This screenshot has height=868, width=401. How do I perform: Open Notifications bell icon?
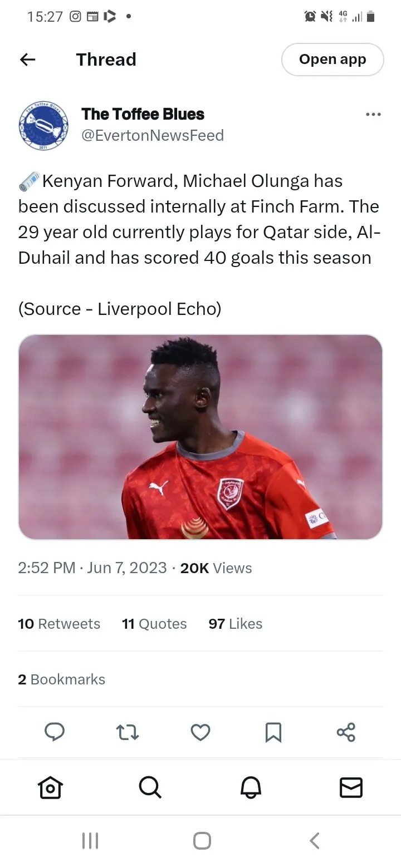251,787
